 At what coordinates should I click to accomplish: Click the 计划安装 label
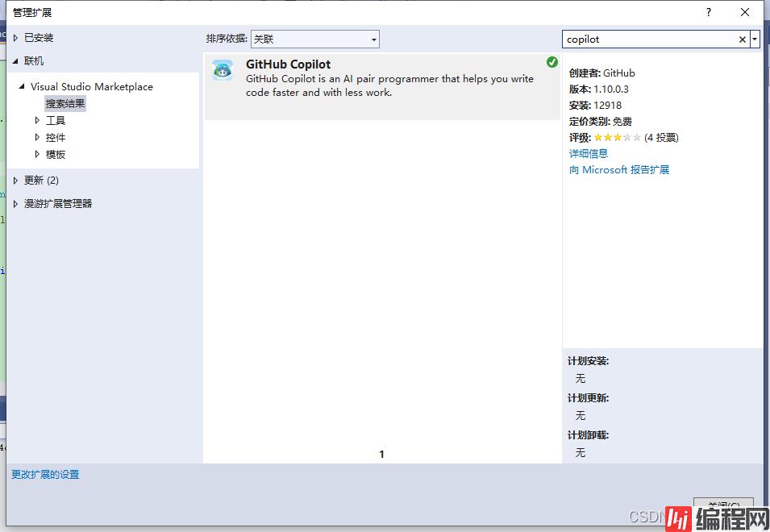click(x=588, y=361)
